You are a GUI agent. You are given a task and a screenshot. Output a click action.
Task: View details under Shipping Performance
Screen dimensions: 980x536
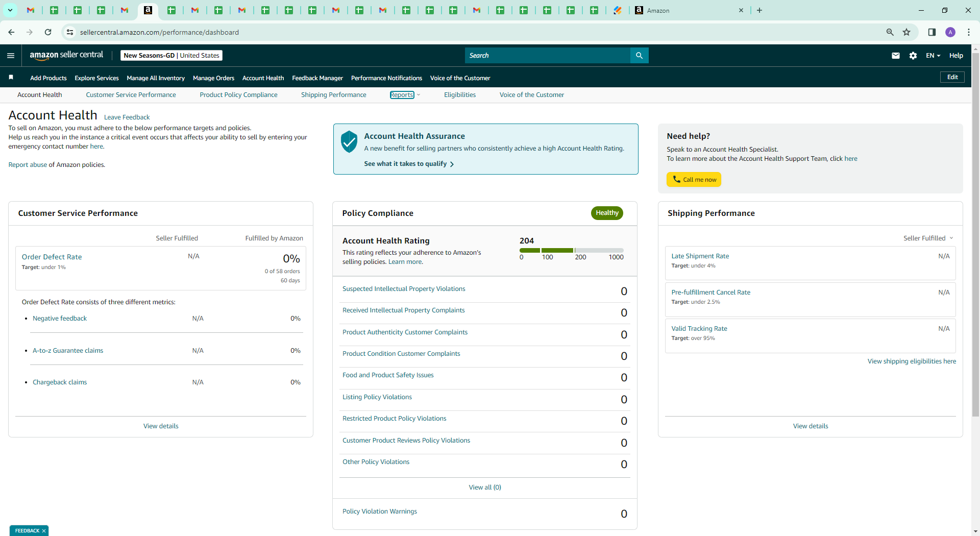[811, 426]
